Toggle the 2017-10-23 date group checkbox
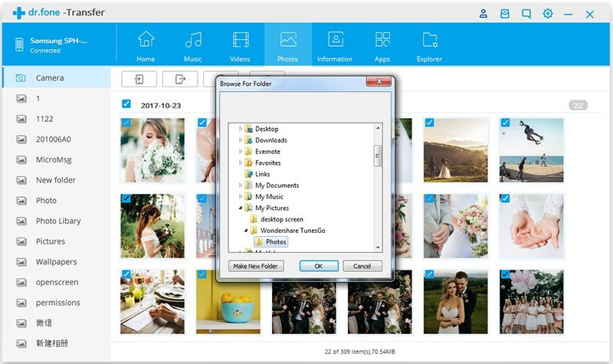 tap(126, 104)
